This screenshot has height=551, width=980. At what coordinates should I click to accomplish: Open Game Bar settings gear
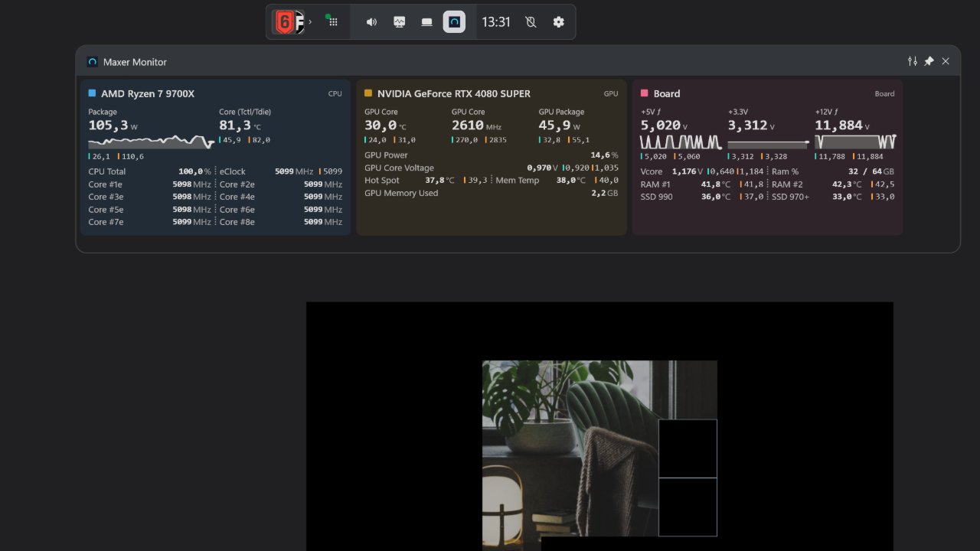pos(558,22)
